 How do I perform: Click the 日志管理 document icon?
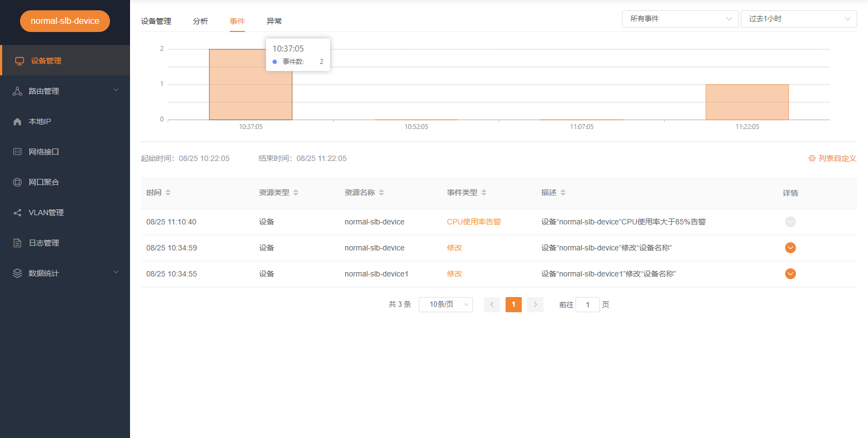[x=17, y=243]
